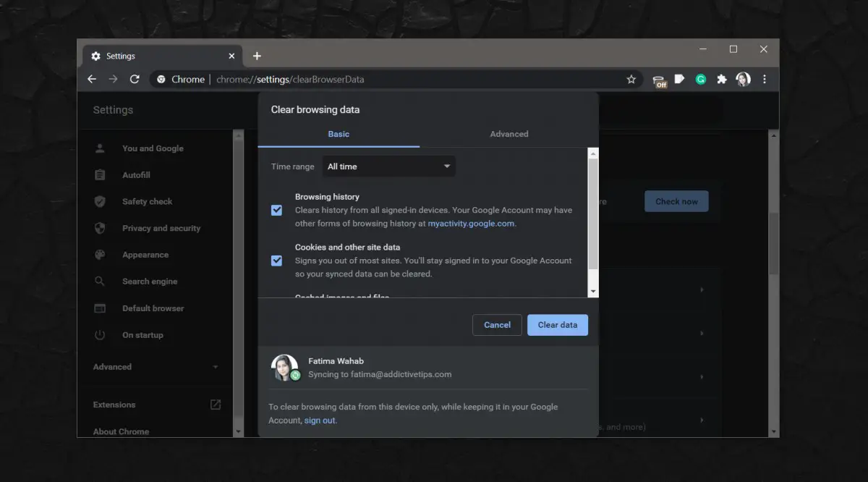Click the Extensions external link icon
Viewport: 868px width, 482px height.
(x=216, y=405)
